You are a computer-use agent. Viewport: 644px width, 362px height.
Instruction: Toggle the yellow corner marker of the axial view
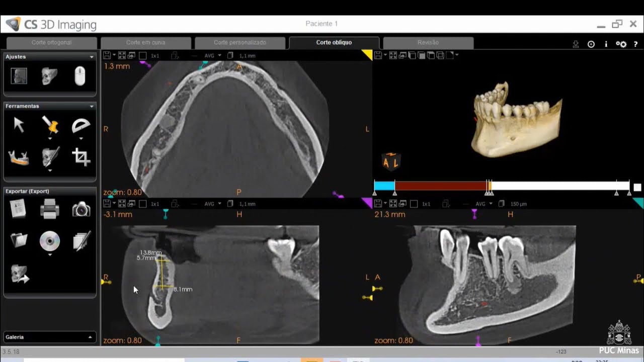click(368, 54)
